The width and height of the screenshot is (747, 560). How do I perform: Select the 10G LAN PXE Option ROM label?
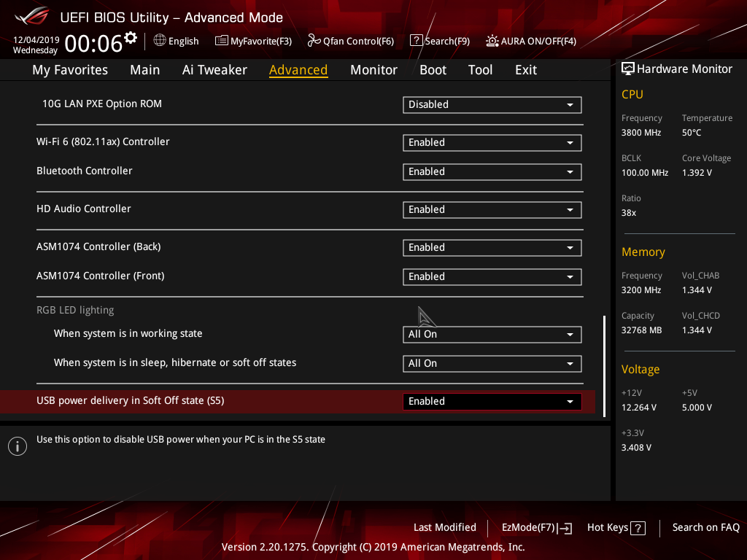(x=102, y=104)
